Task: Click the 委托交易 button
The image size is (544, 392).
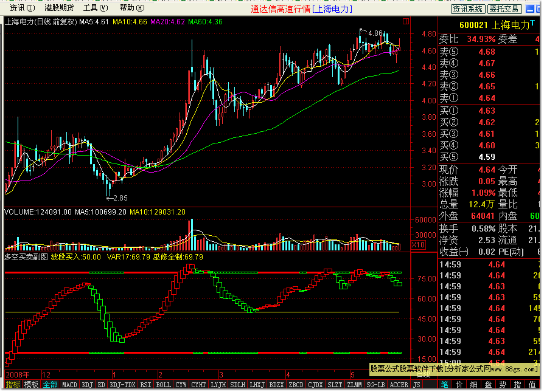Action: pos(504,9)
